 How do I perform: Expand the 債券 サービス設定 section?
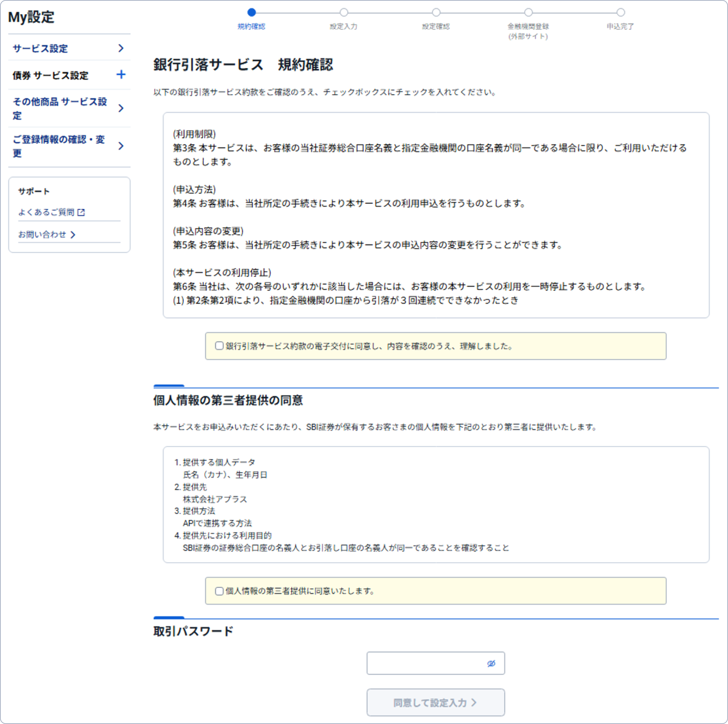(x=51, y=75)
